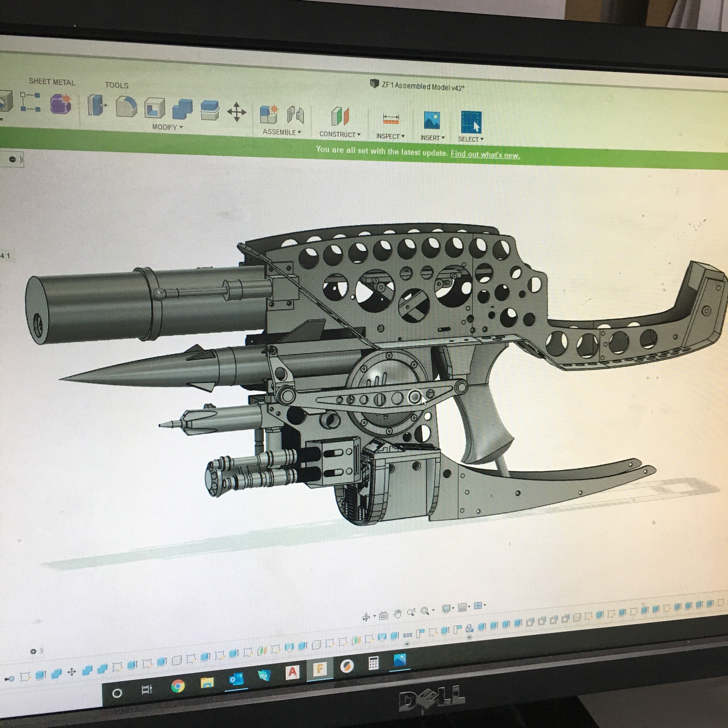Open Photos app from the taskbar
This screenshot has height=728, width=728.
pyautogui.click(x=400, y=660)
